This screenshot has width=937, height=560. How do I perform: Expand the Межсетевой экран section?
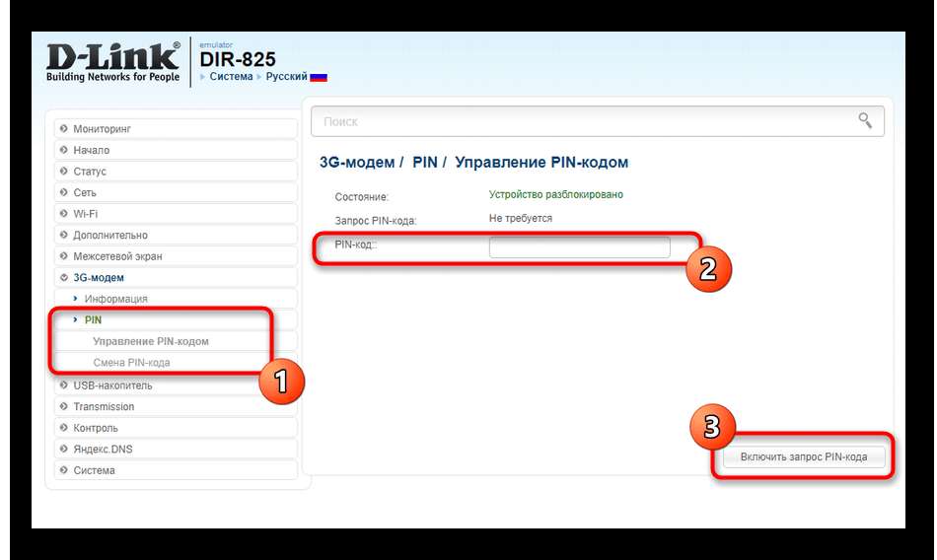tap(176, 256)
